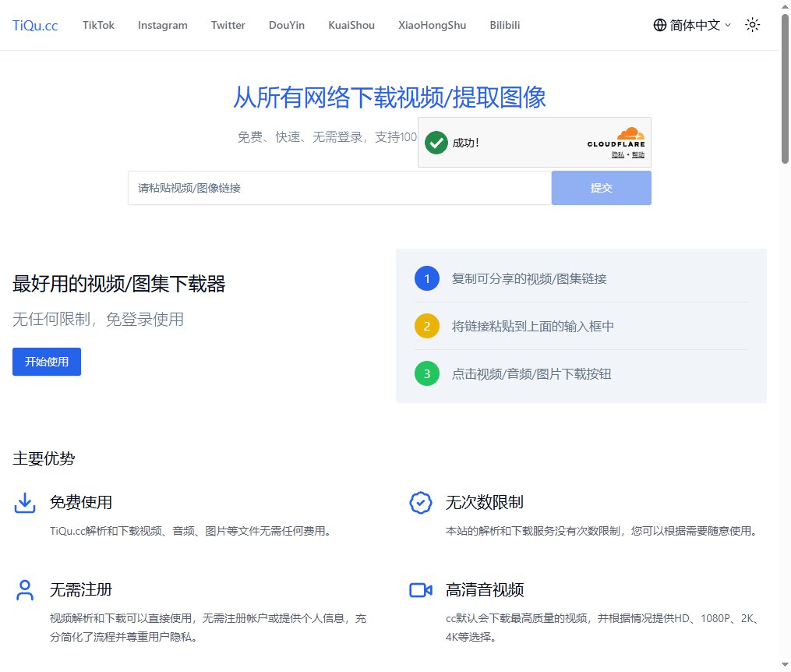Screen dimensions: 791x672
Task: Click the page vertical scrollbar thumb
Action: pyautogui.click(x=785, y=88)
